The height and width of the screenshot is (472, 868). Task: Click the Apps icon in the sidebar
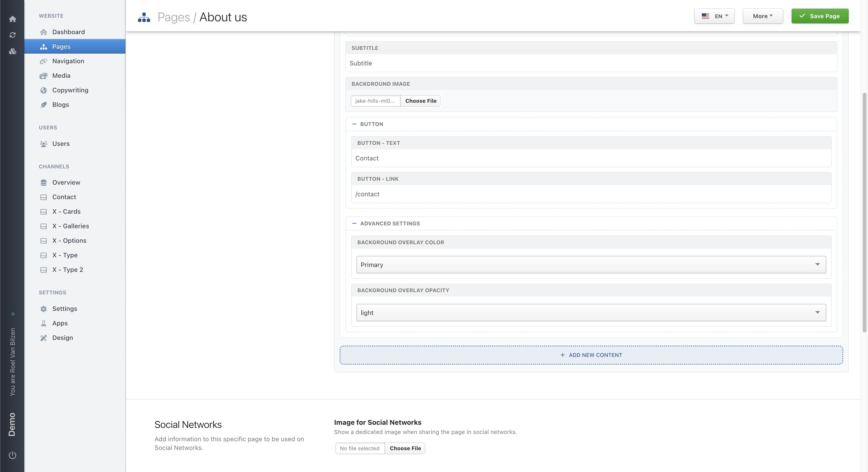44,323
